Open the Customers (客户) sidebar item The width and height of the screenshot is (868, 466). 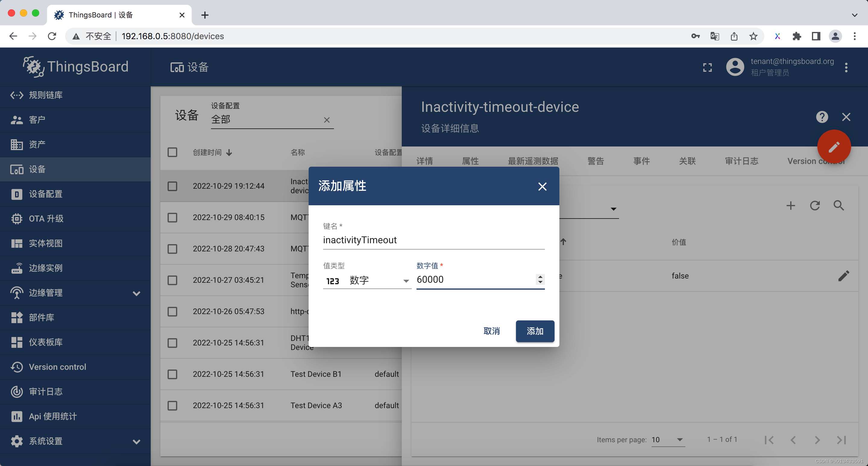coord(75,120)
